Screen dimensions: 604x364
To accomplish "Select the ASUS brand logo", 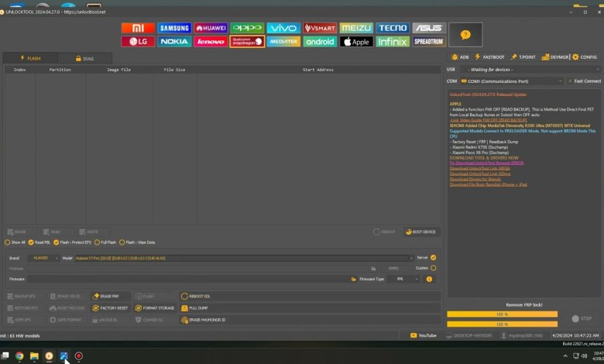I will pyautogui.click(x=429, y=28).
